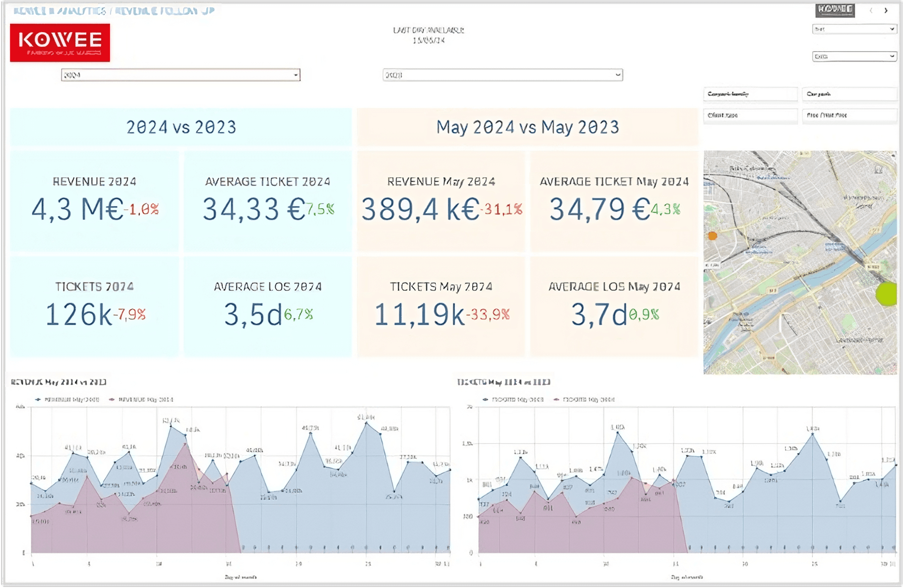Click the next page arrow at top right

coord(887,11)
